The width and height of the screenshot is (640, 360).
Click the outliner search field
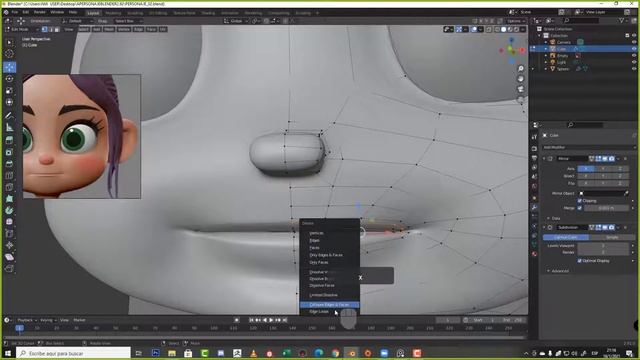pos(581,20)
